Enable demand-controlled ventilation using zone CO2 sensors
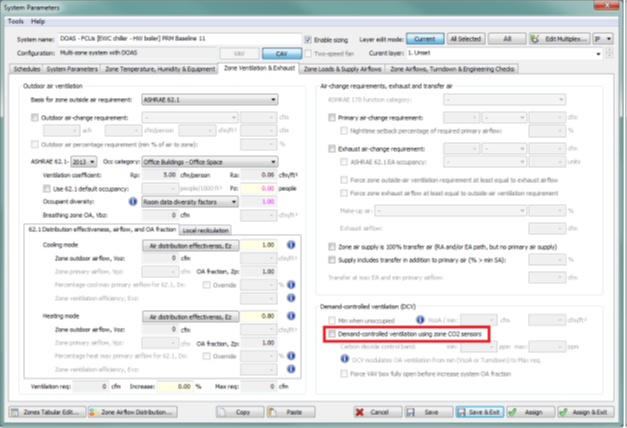 coord(334,332)
